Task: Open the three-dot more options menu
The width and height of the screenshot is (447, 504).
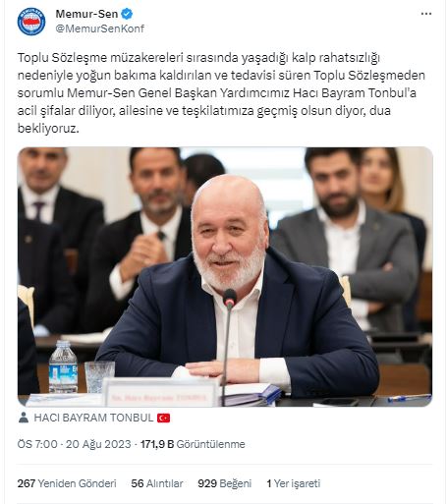Action: tap(426, 14)
